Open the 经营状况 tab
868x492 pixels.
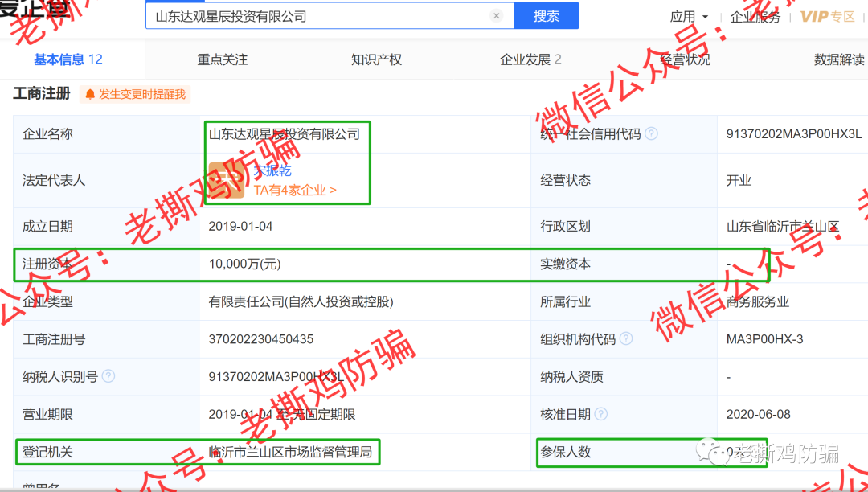coord(685,59)
